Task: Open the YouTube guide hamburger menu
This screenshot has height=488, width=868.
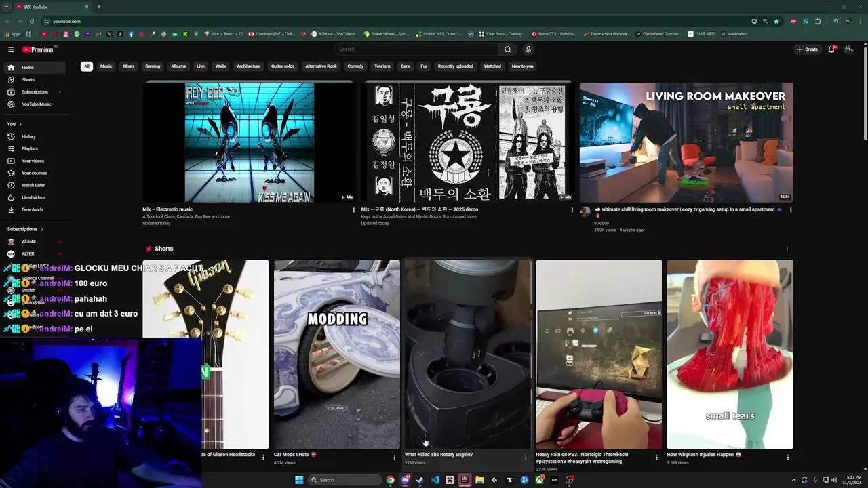Action: pos(11,49)
